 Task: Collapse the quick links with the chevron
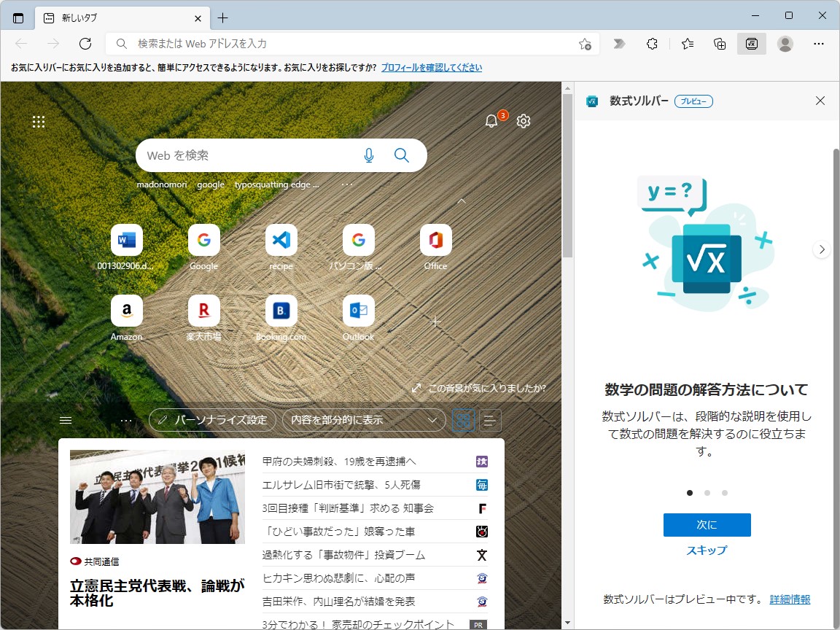click(461, 200)
